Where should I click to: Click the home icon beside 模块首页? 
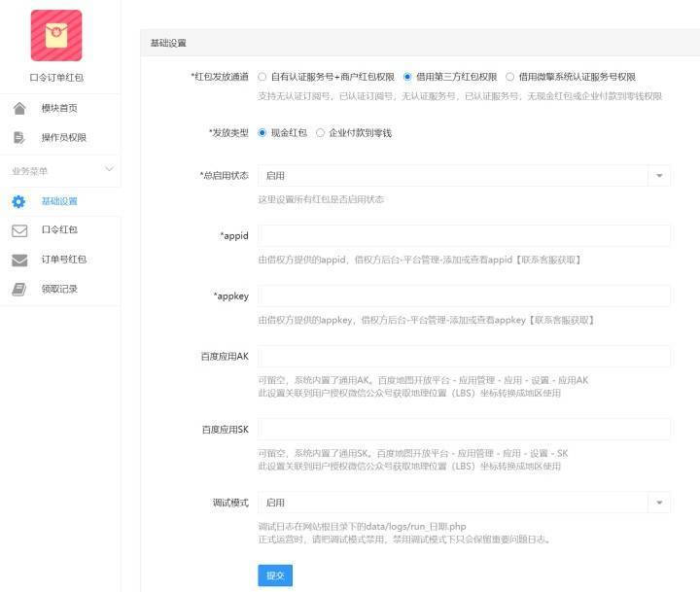(x=19, y=108)
